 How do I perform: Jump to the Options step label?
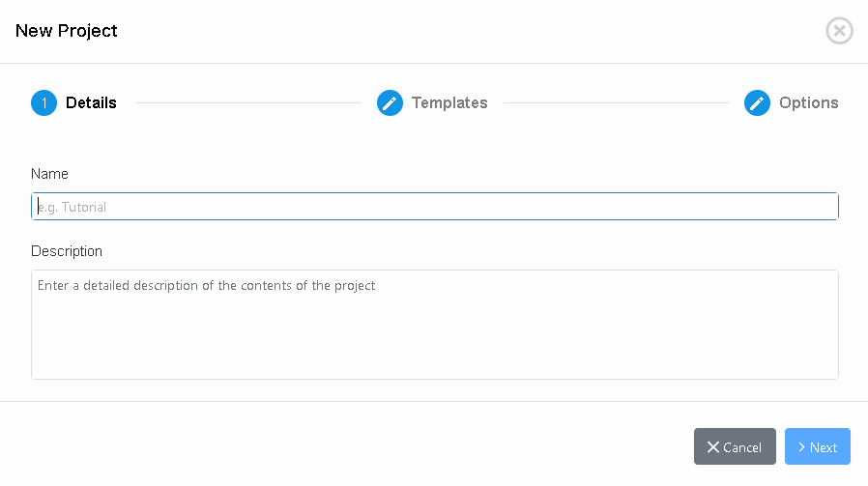[x=808, y=102]
